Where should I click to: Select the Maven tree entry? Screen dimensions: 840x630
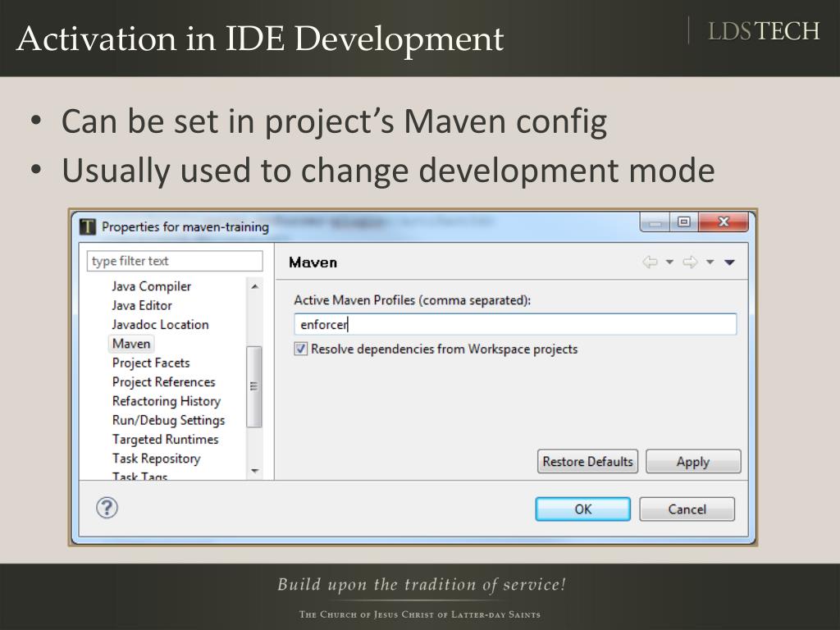click(x=131, y=344)
